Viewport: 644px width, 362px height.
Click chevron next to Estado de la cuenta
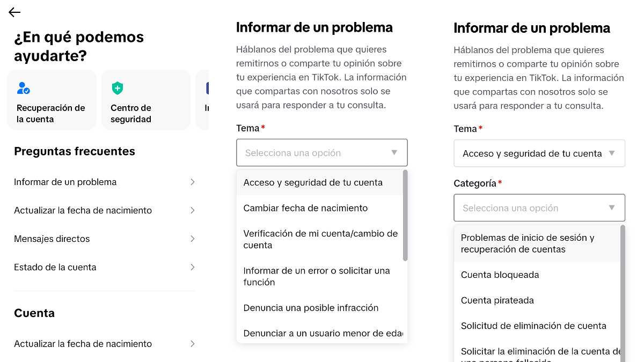point(192,267)
